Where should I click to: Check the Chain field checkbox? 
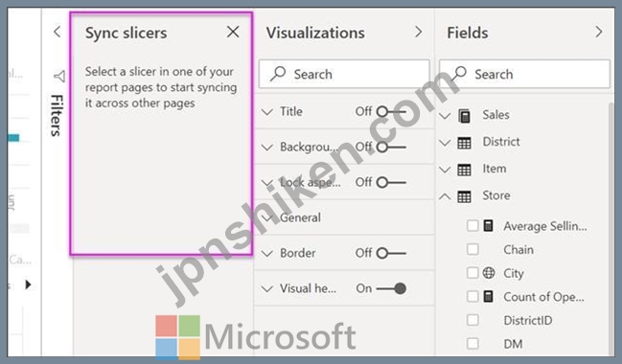tap(472, 249)
